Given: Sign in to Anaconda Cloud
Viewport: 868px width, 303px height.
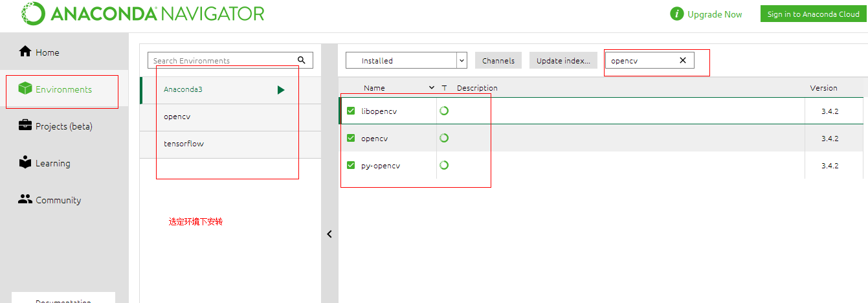Looking at the screenshot, I should click(813, 14).
